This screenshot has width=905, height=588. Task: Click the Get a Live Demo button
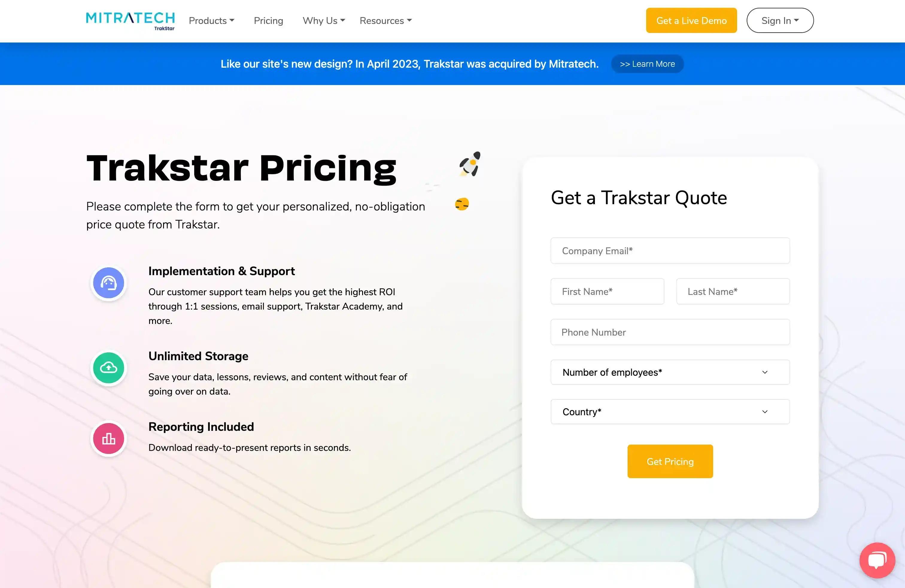coord(691,20)
